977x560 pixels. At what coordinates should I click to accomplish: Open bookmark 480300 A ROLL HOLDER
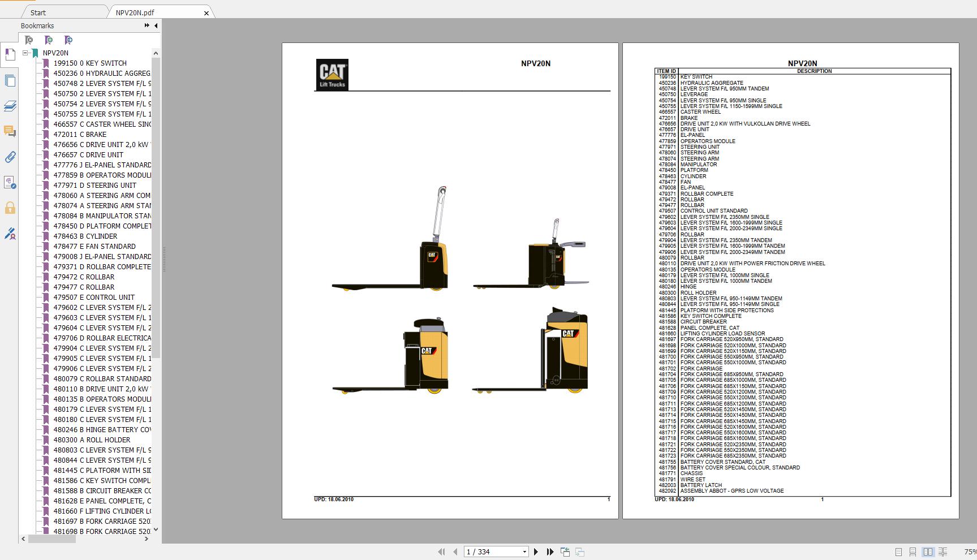(92, 440)
